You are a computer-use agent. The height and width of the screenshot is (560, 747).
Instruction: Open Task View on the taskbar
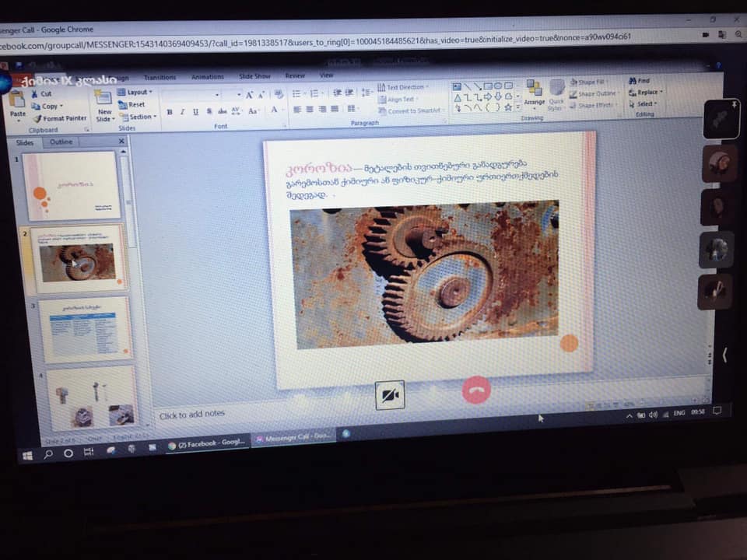89,451
